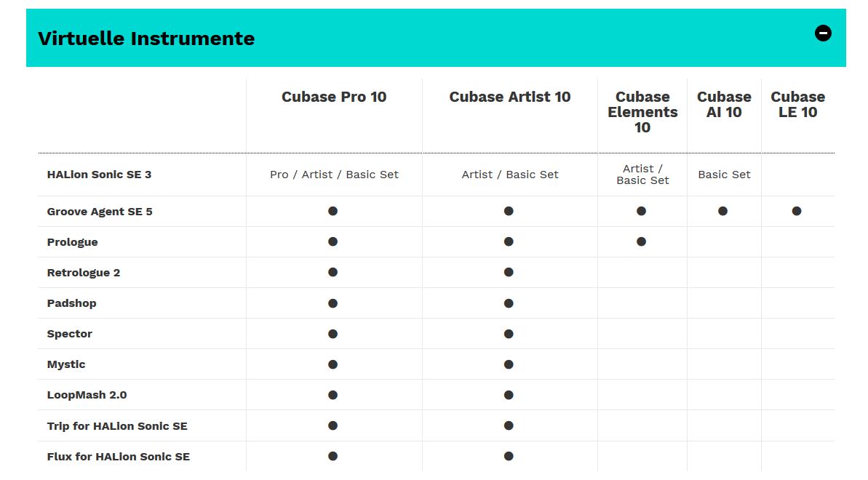Click Groove Agent SE 5 dot under Cubase LE
This screenshot has width=868, height=480.
[x=796, y=211]
